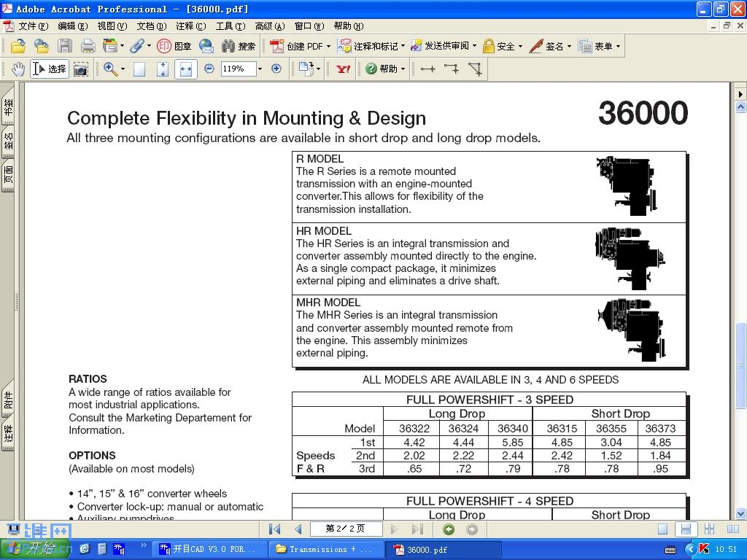Open zoom tool dropdown arrow
Image resolution: width=747 pixels, height=560 pixels.
click(123, 69)
